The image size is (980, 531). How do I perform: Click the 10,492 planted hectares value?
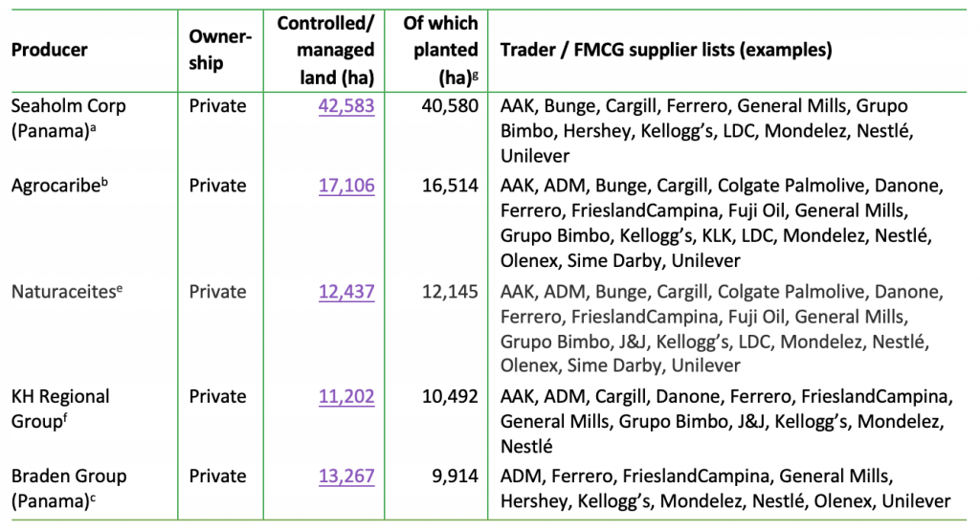pos(449,396)
